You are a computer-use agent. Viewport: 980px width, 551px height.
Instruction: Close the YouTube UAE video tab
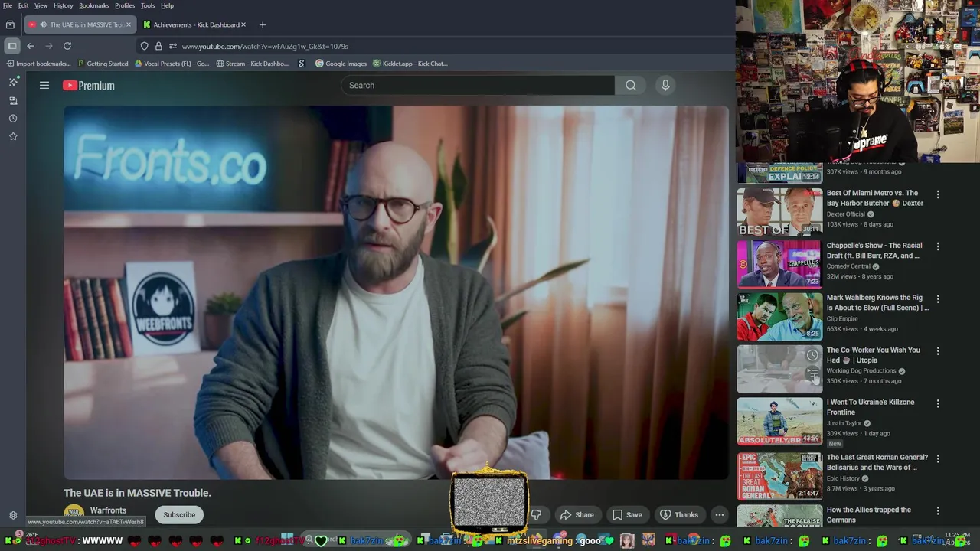pyautogui.click(x=129, y=24)
